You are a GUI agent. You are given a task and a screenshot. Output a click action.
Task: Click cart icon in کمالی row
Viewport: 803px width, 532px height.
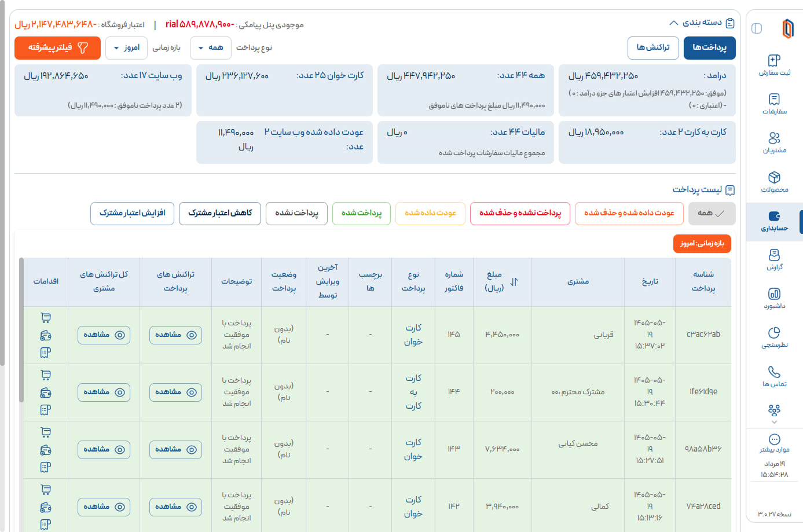[46, 489]
